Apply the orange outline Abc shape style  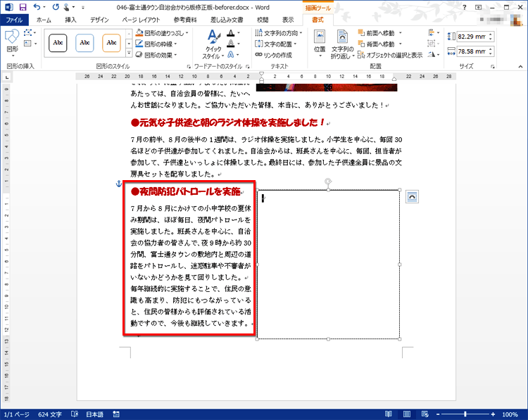click(111, 43)
